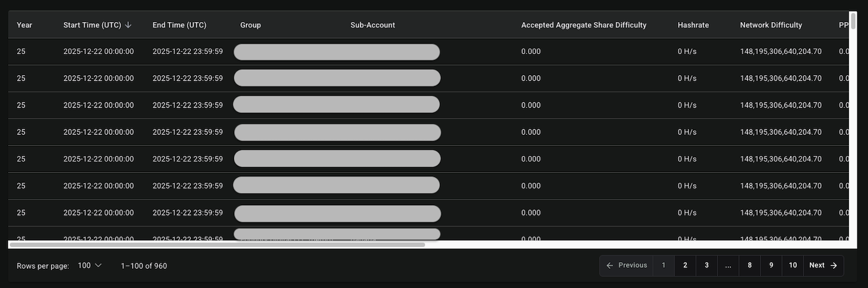The image size is (868, 288).
Task: Click the Next page arrow icon
Action: point(834,265)
